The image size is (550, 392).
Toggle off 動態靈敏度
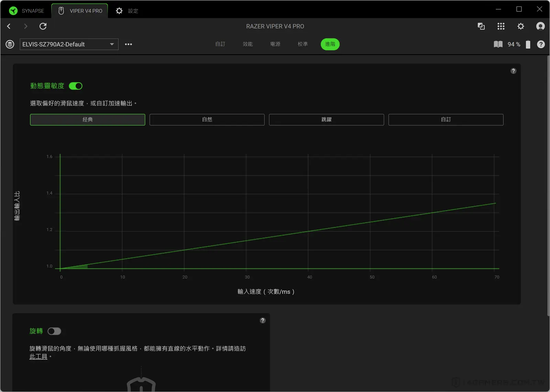[76, 86]
